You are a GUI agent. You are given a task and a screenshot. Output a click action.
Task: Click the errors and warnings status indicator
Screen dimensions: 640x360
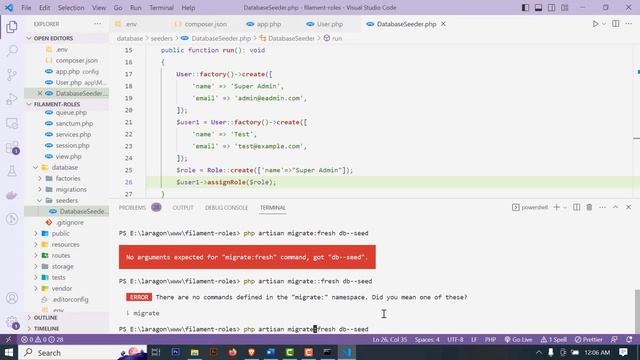pyautogui.click(x=42, y=340)
